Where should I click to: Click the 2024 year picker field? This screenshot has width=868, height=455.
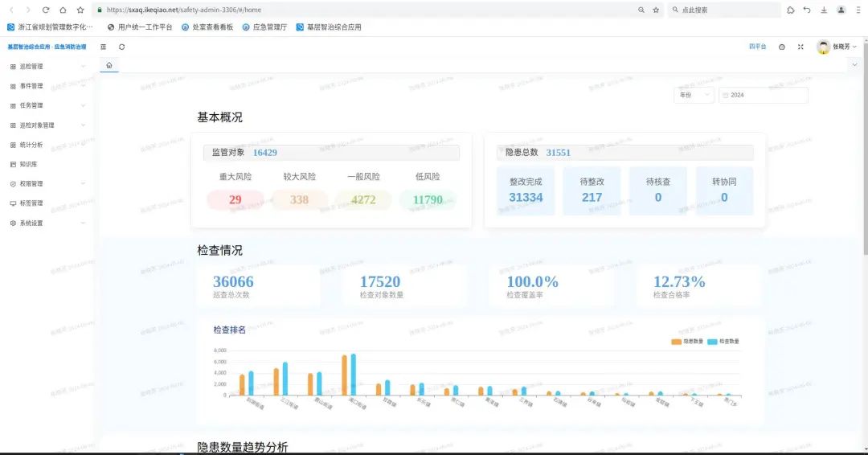(763, 95)
